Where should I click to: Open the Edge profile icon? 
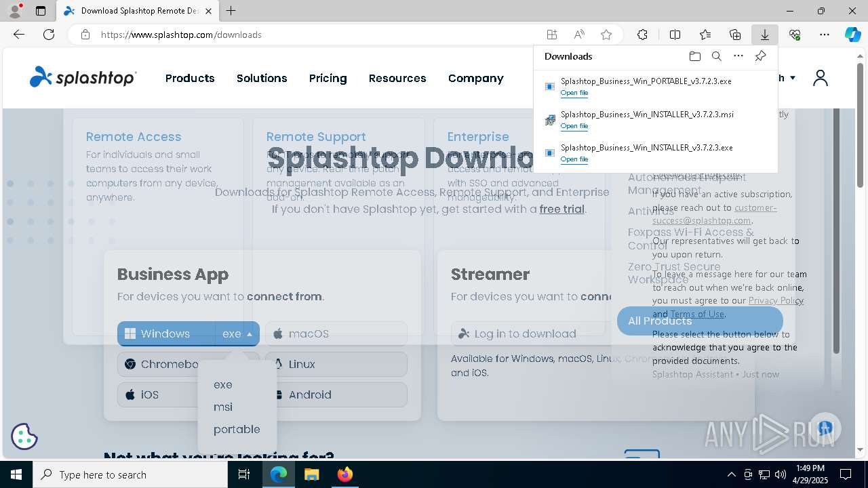(x=14, y=11)
